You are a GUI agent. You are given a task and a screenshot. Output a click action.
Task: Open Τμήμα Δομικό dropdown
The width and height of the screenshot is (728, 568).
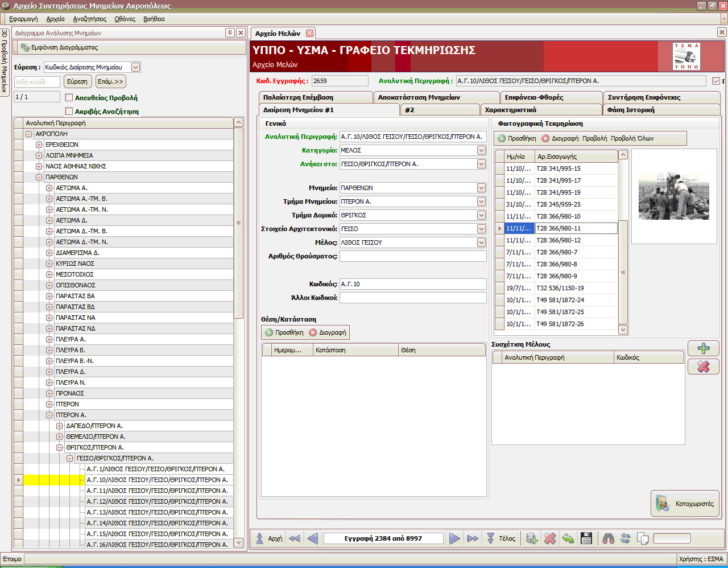(481, 215)
